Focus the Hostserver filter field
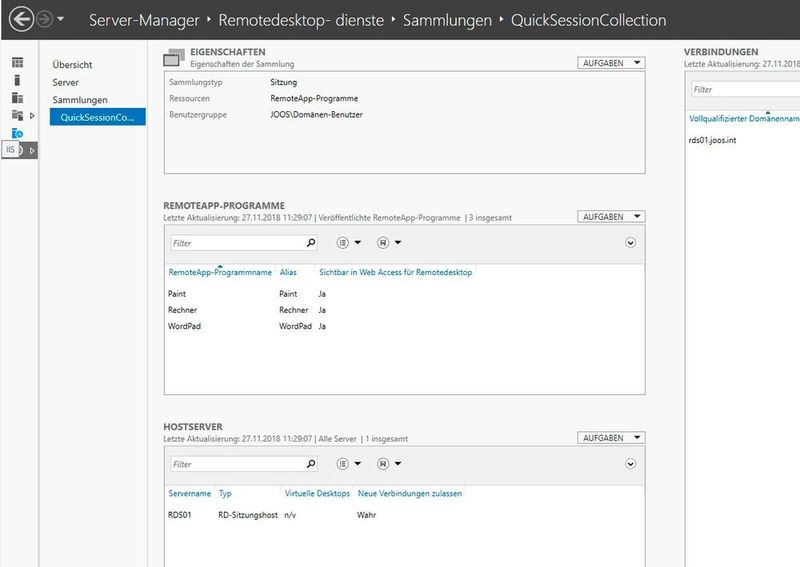Viewport: 800px width, 567px height. click(x=237, y=464)
